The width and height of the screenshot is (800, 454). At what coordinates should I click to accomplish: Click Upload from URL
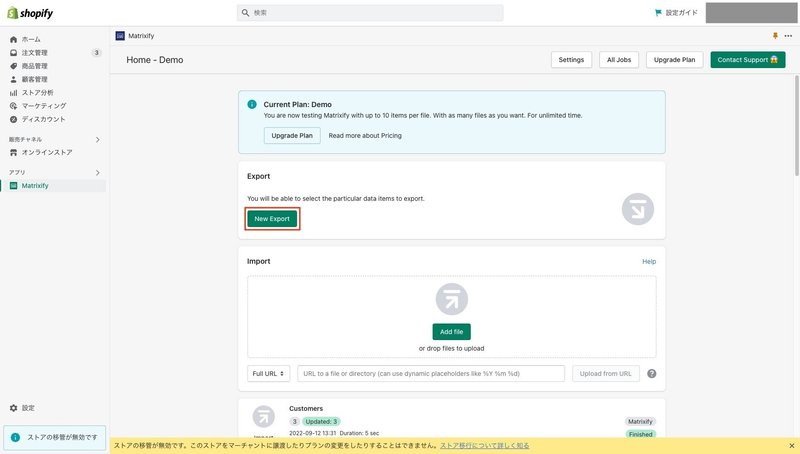606,373
